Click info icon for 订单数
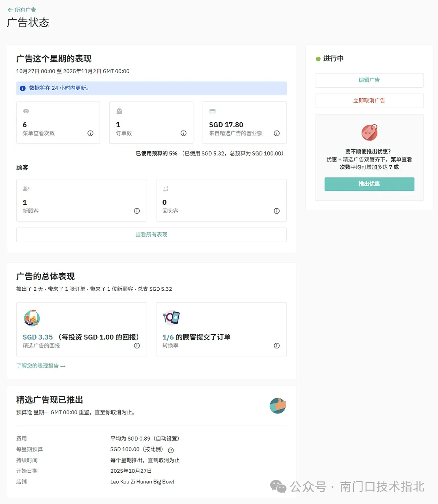This screenshot has width=438, height=504. coord(184,133)
